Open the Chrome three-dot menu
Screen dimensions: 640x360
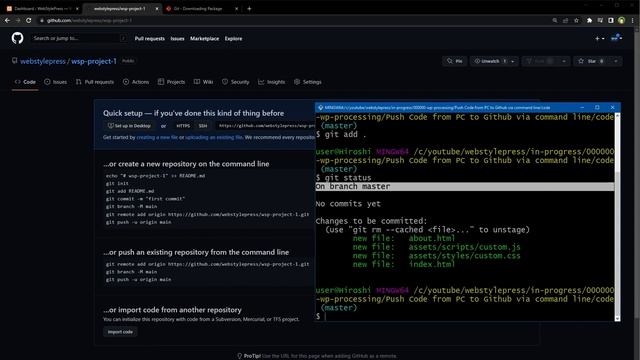[632, 20]
